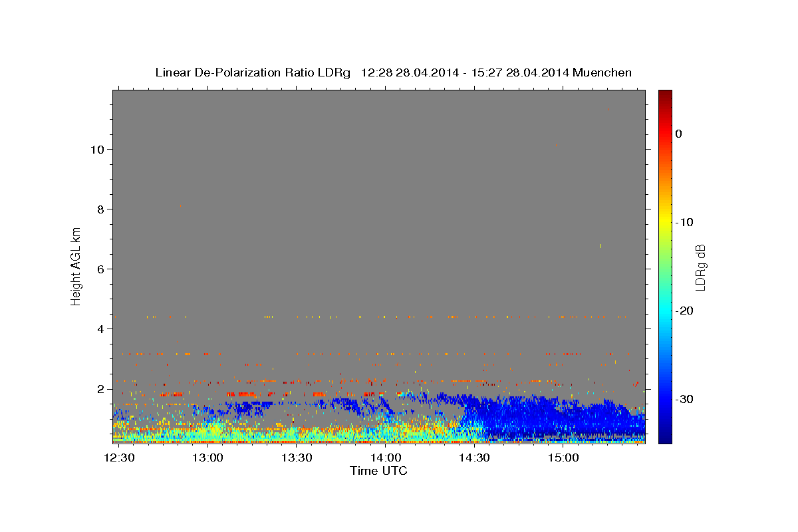Click the height tick label 2
Image resolution: width=798 pixels, height=532 pixels.
coord(102,389)
